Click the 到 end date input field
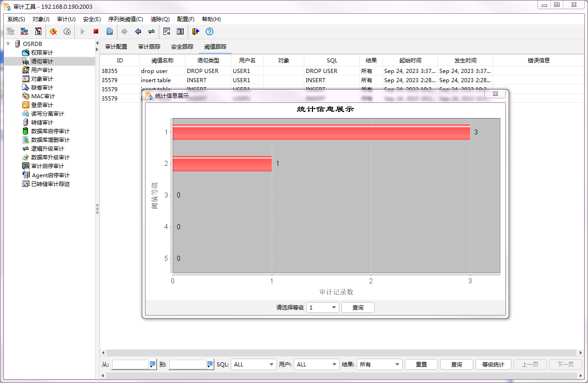The image size is (588, 383). [187, 364]
